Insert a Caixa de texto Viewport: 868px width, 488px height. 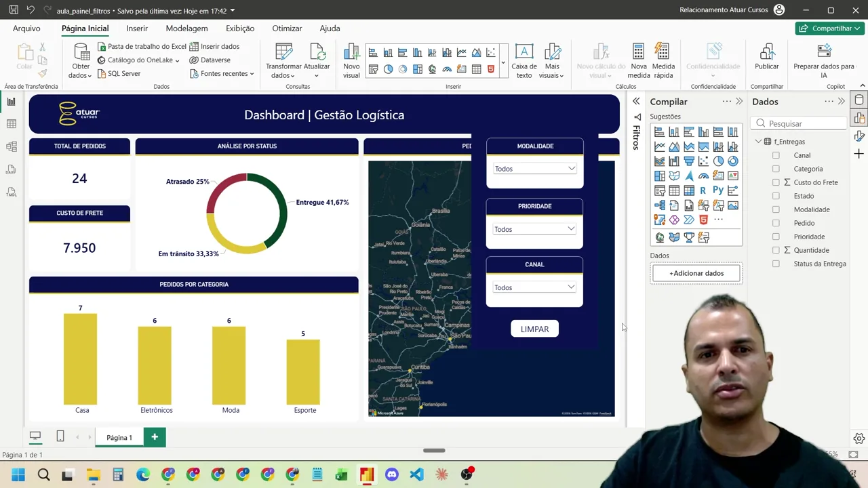click(x=524, y=61)
